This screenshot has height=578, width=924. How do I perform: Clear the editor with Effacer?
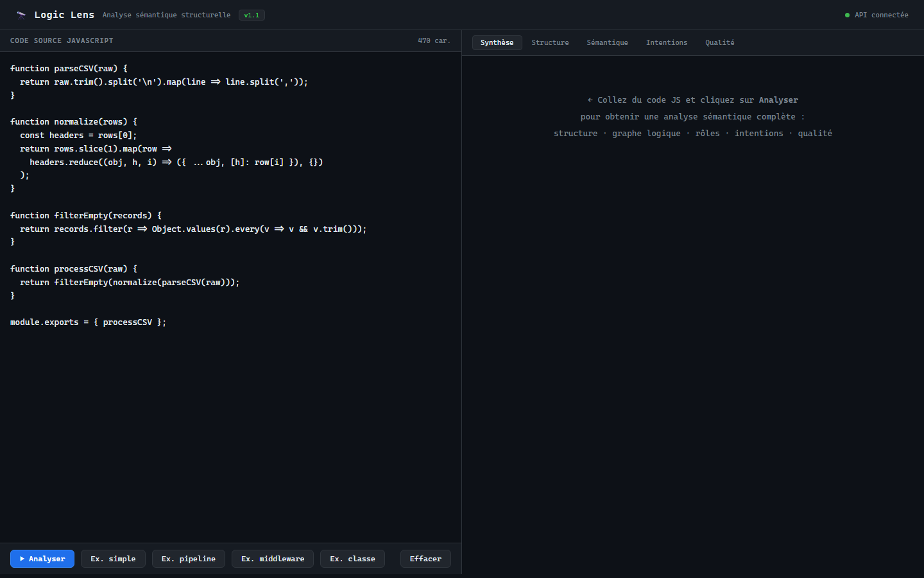(425, 559)
